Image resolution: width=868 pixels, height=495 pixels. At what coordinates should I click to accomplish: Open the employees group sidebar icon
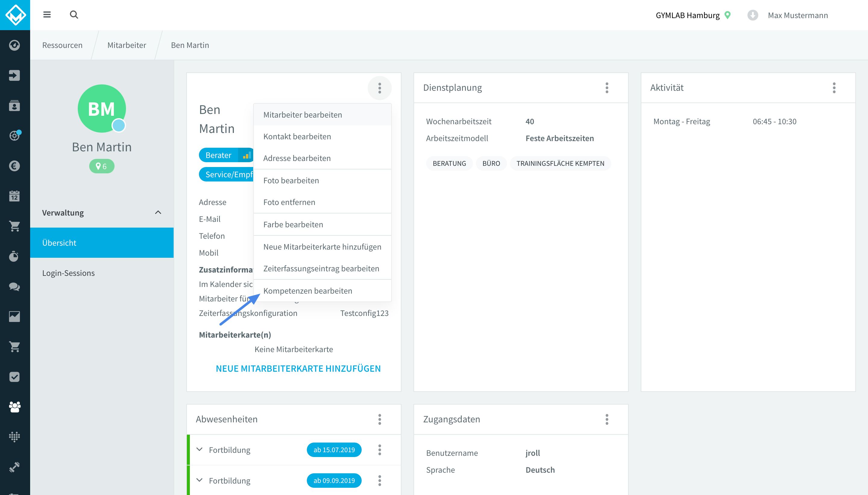14,407
